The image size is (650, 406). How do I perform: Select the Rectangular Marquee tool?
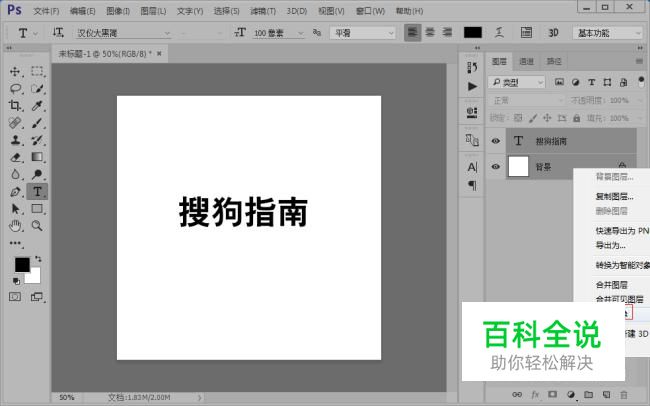pos(37,71)
